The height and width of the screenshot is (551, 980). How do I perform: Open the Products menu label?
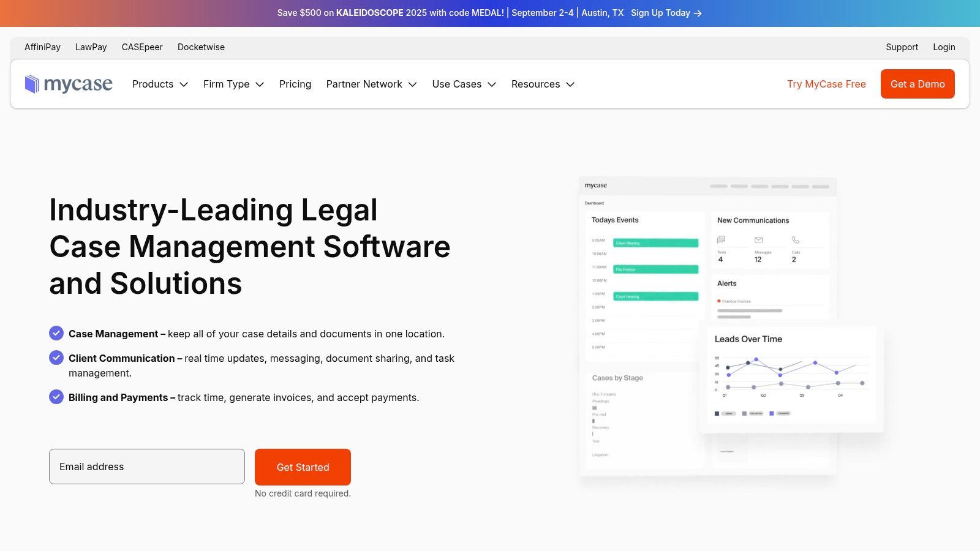tap(153, 84)
